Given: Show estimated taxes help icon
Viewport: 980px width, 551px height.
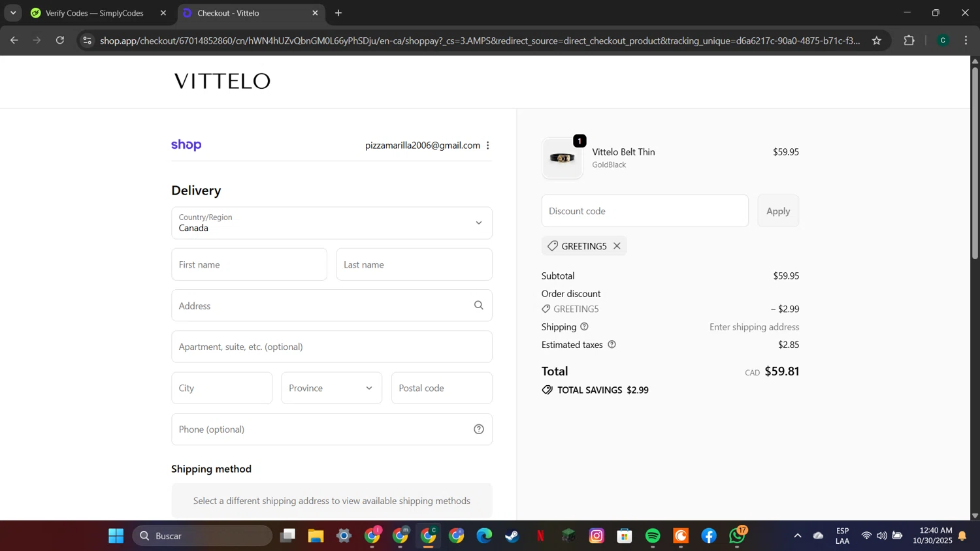Looking at the screenshot, I should 612,345.
